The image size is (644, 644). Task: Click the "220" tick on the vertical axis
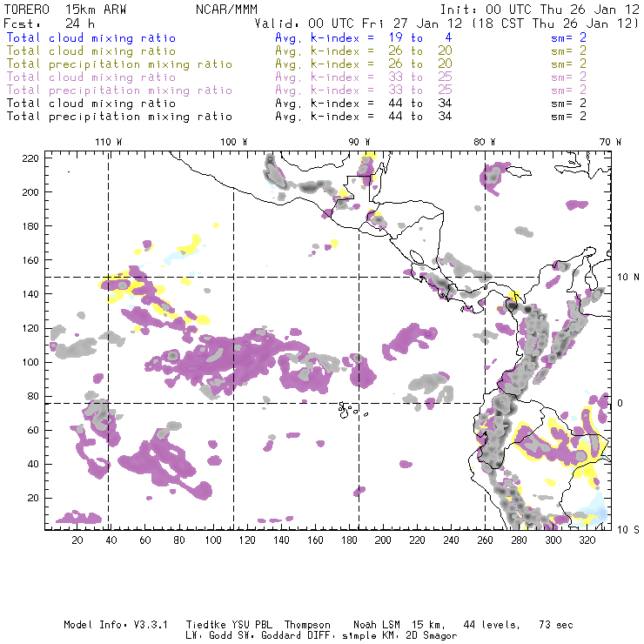[30, 158]
